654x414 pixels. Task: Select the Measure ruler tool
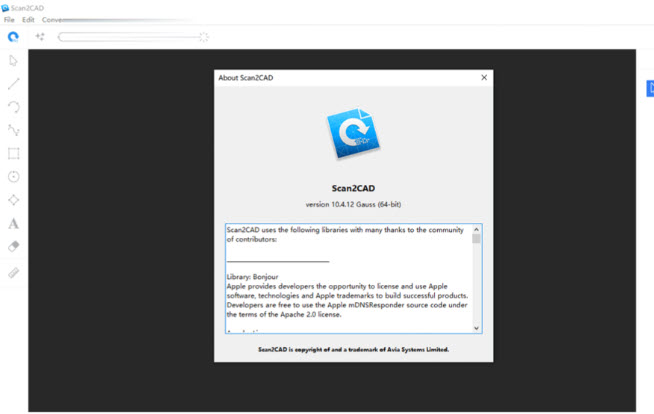coord(13,272)
